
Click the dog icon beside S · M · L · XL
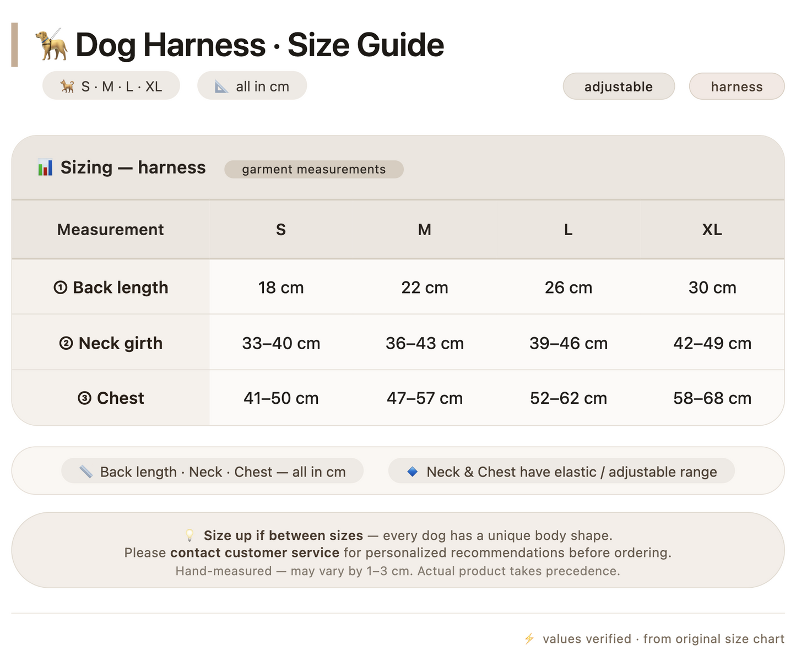pos(68,86)
